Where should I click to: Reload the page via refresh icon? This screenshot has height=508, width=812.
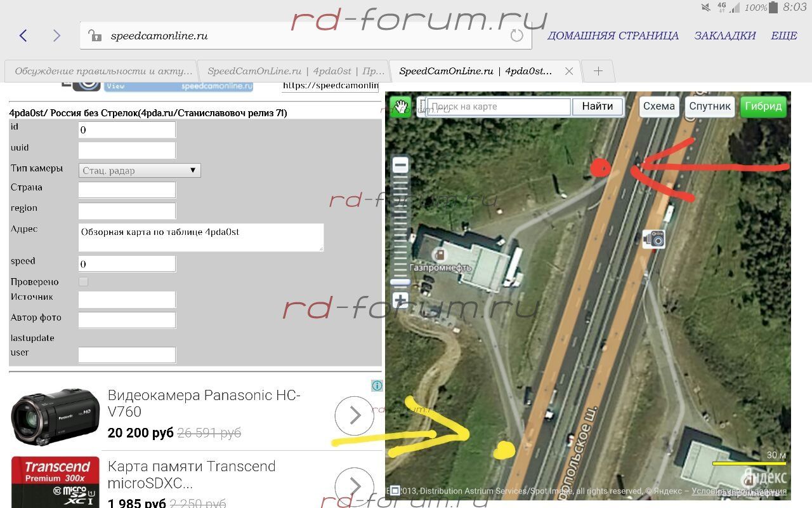517,36
